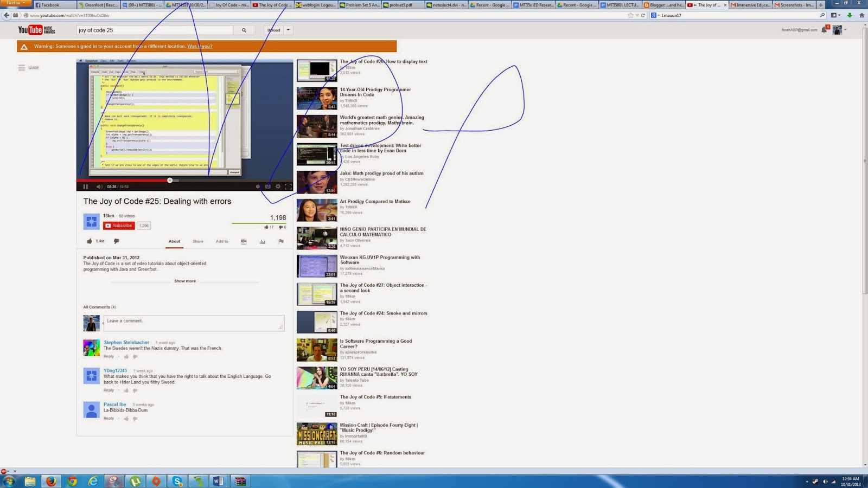Go back with the browser back arrow
The width and height of the screenshot is (868, 488).
(7, 15)
